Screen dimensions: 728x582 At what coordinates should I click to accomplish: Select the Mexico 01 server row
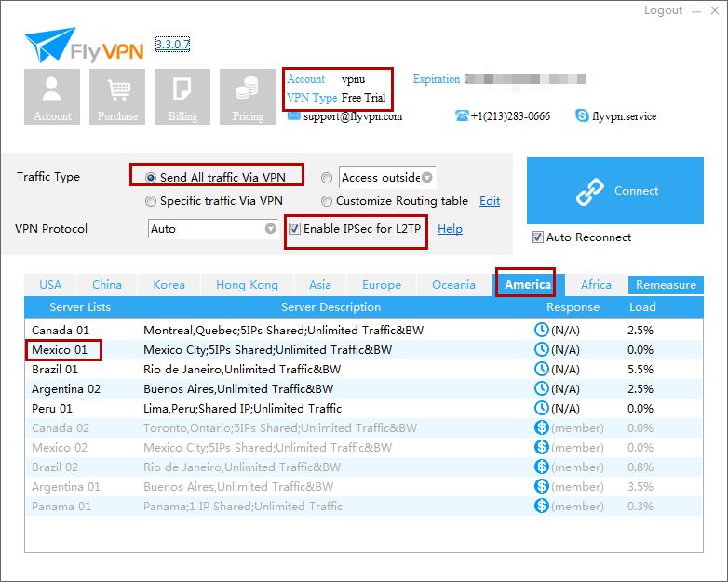(x=364, y=349)
